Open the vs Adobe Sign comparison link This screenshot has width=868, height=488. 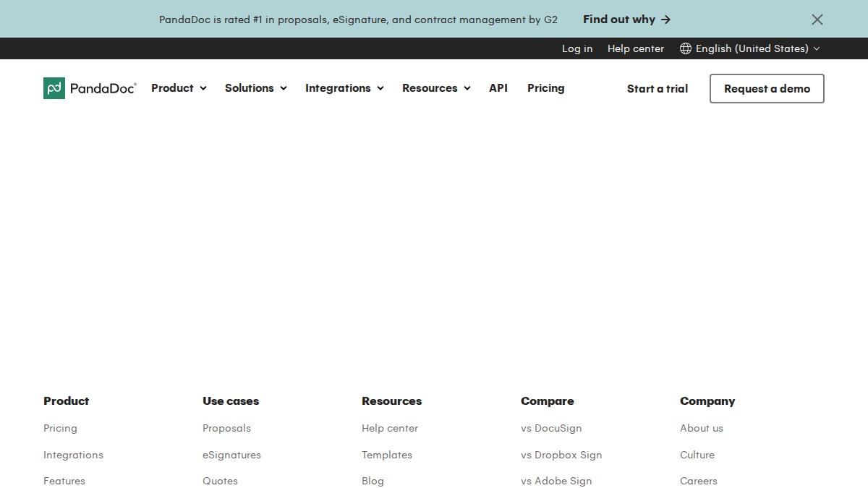(556, 481)
